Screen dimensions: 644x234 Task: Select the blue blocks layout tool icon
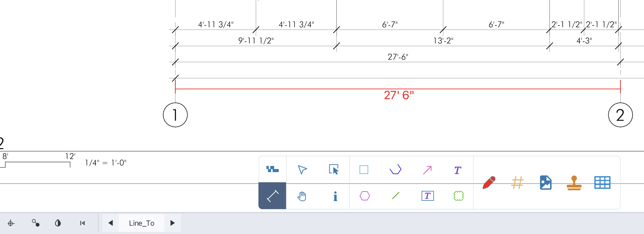click(x=272, y=169)
